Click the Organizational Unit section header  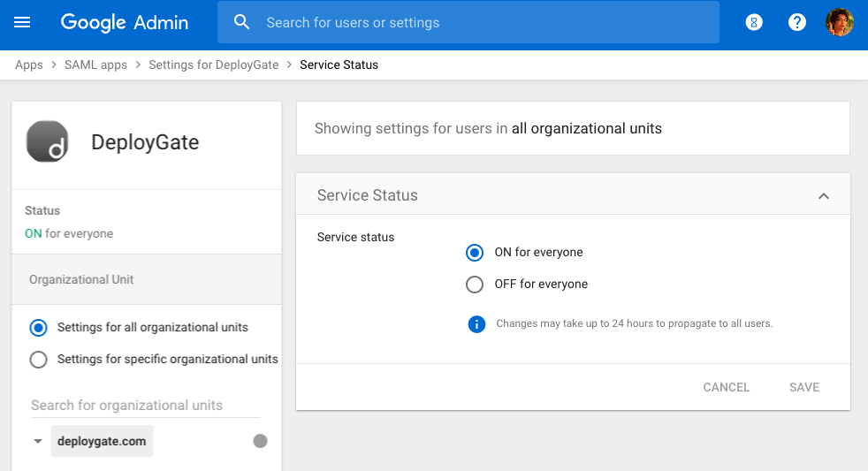(x=147, y=279)
